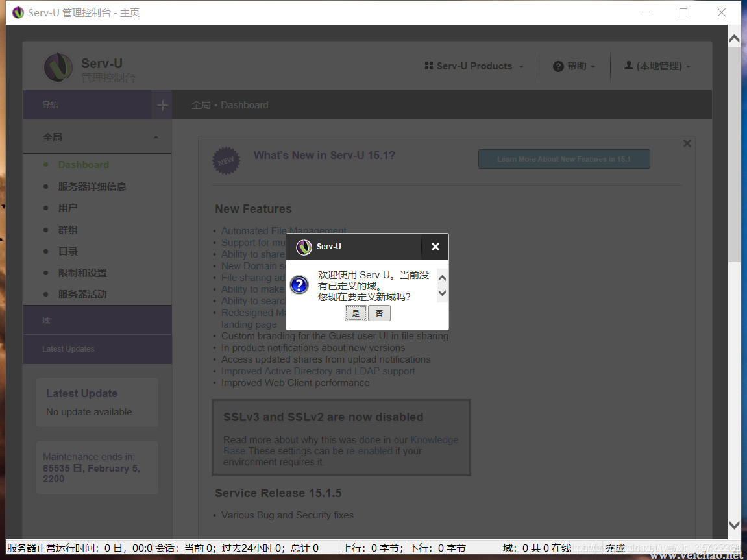Click 'No update available.' text

pos(90,412)
